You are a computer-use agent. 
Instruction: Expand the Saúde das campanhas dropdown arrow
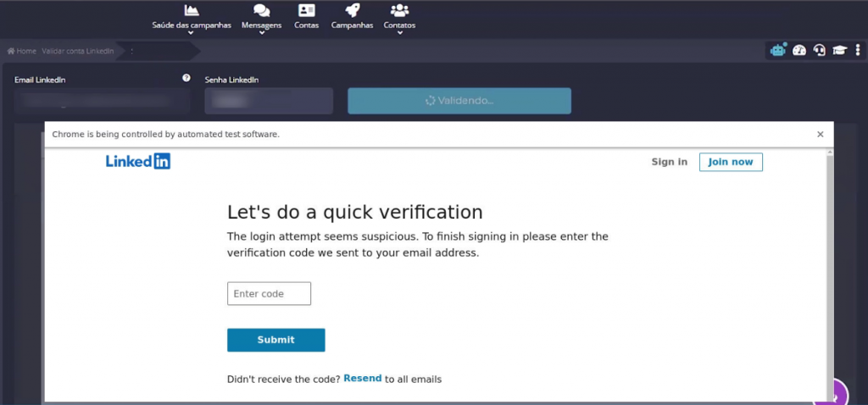[191, 33]
